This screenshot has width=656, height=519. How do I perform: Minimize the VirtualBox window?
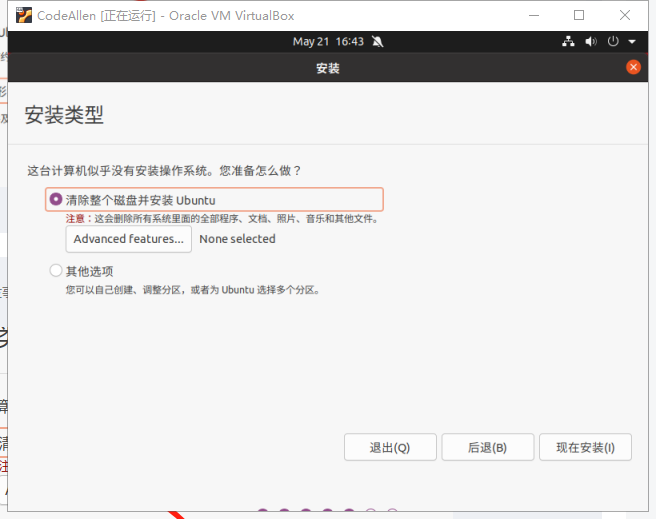[534, 15]
